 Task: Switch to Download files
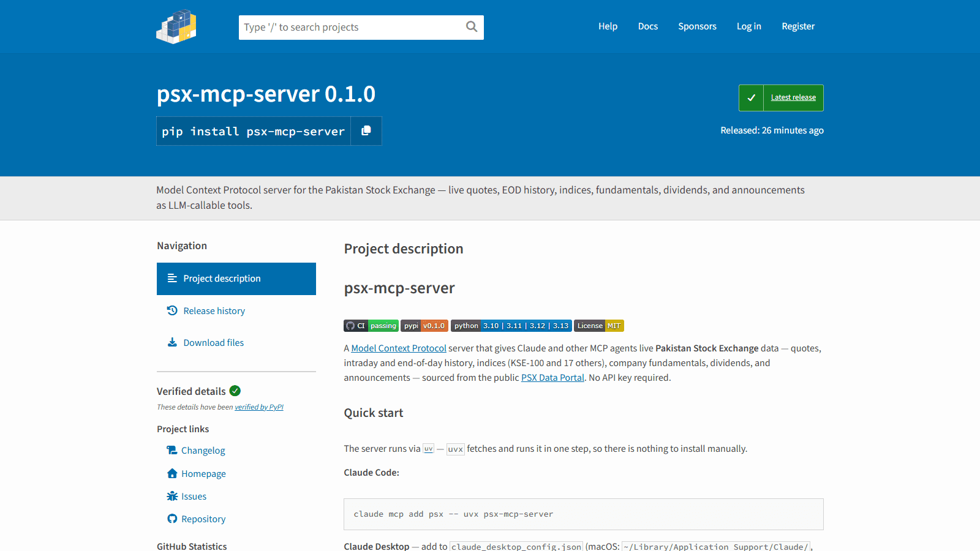click(236, 343)
